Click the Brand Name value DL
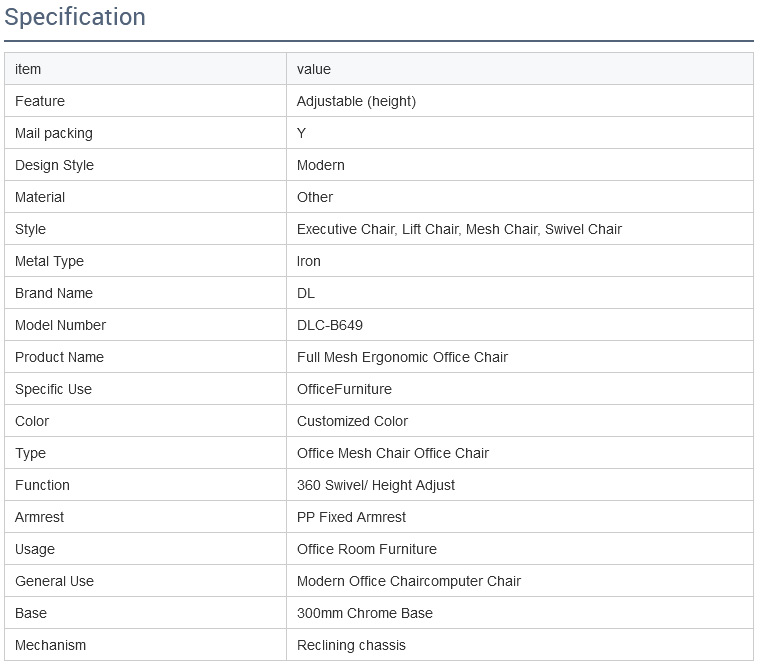The width and height of the screenshot is (758, 666). pyautogui.click(x=306, y=293)
